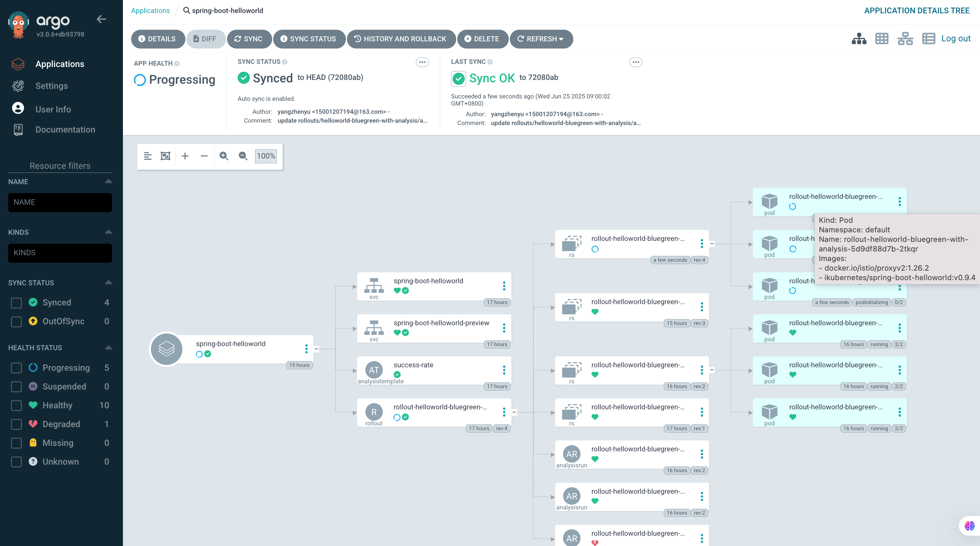Click the tree view layout icon
The image size is (980, 546).
(859, 39)
